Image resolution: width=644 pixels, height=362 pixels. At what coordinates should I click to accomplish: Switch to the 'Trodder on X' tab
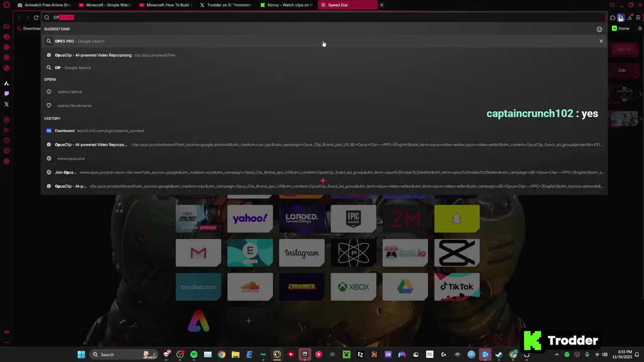click(x=226, y=5)
